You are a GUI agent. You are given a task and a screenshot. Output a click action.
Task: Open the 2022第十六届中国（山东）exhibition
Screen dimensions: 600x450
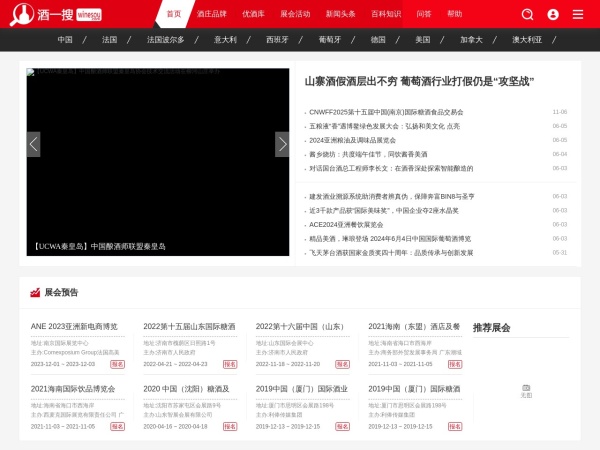(x=300, y=326)
